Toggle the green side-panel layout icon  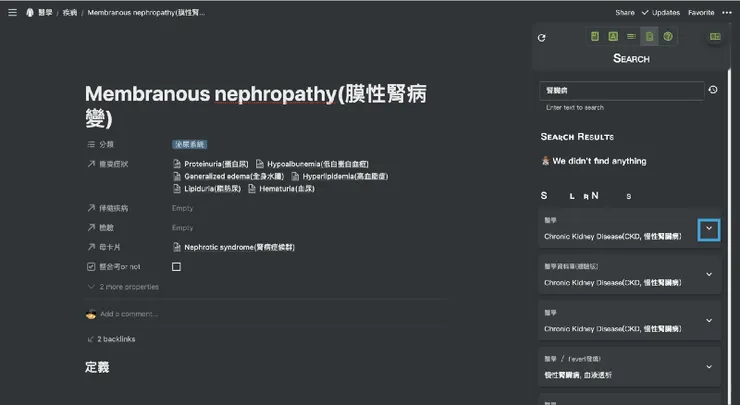[715, 36]
